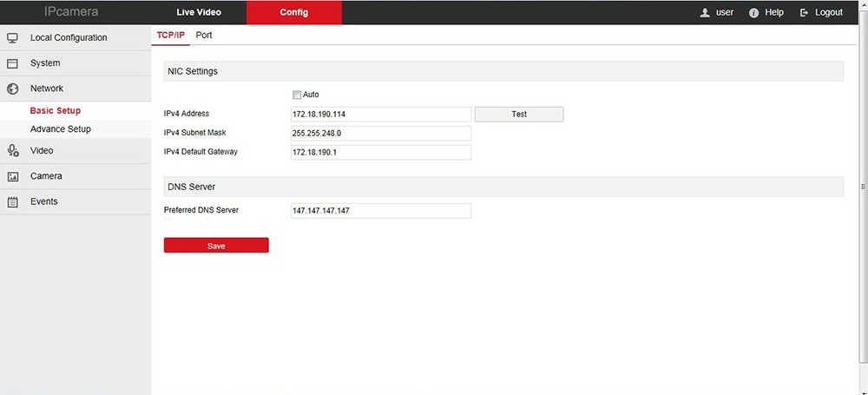Image resolution: width=868 pixels, height=395 pixels.
Task: Click the Events calendar icon
Action: [x=13, y=201]
